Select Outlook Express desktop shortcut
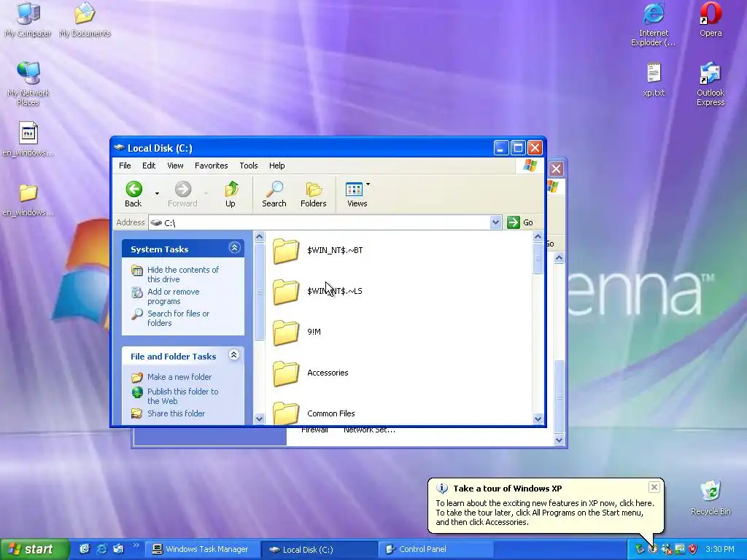The height and width of the screenshot is (560, 747). pyautogui.click(x=711, y=84)
